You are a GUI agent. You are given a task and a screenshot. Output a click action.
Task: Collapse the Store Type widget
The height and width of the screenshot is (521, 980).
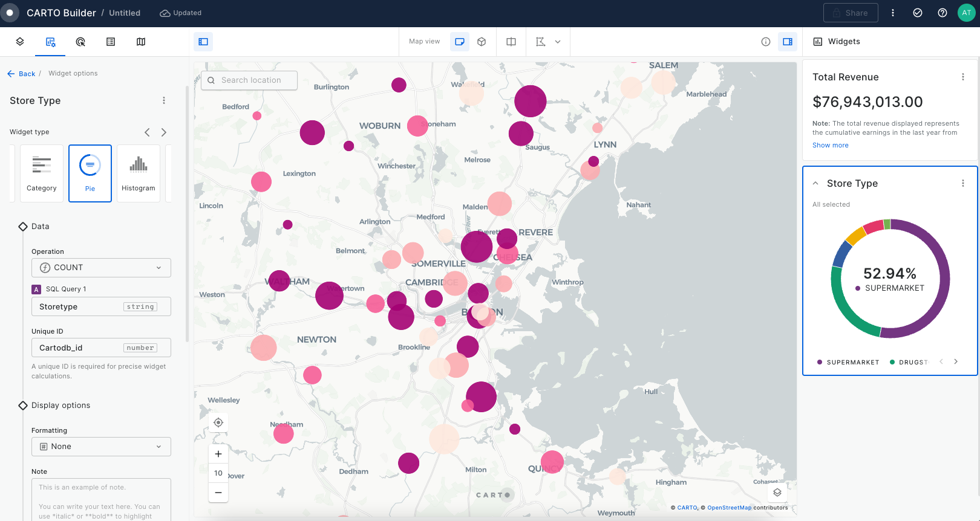pos(815,183)
